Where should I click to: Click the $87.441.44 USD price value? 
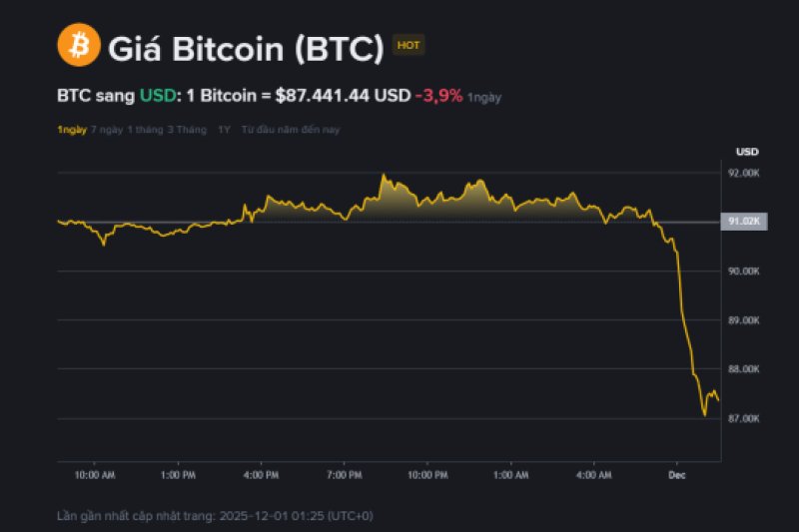tap(343, 96)
